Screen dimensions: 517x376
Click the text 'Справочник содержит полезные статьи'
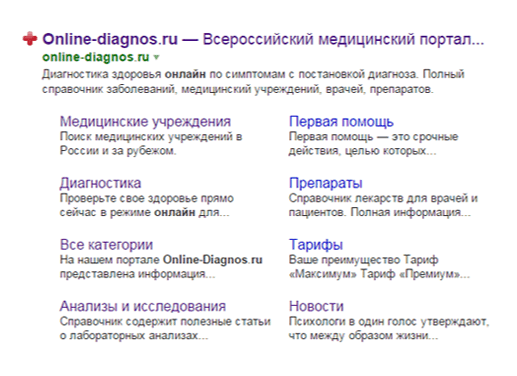point(165,321)
